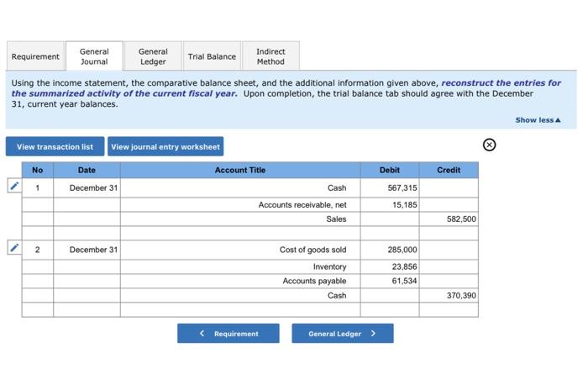588x369 pixels.
Task: Close the journal view with X icon
Action: coord(489,145)
